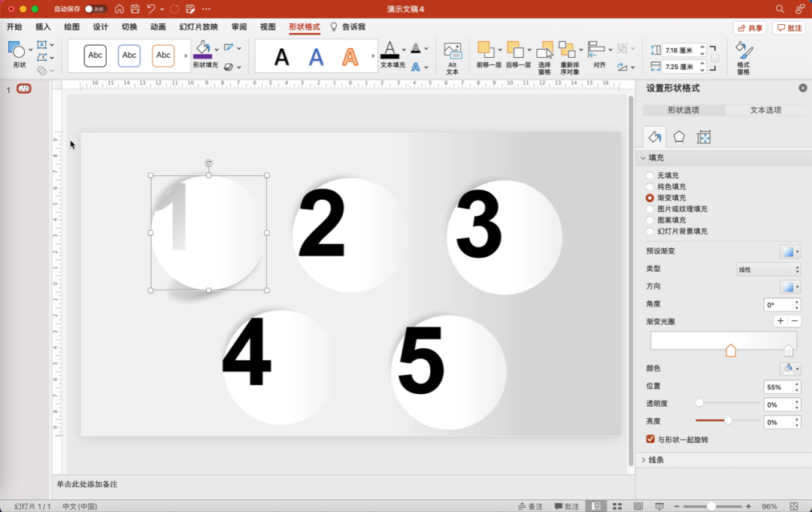Viewport: 812px width, 512px height.
Task: Toggle the 与形状一起旋转 checkbox
Action: (x=650, y=439)
